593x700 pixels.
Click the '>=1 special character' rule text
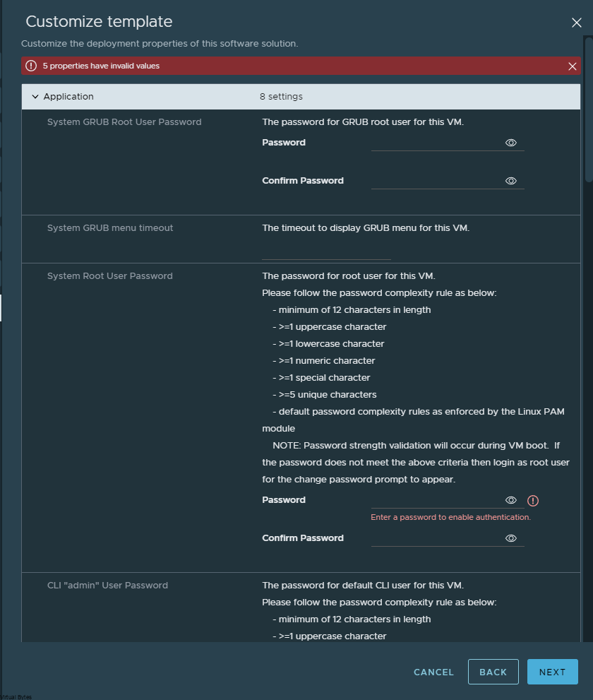click(x=321, y=378)
